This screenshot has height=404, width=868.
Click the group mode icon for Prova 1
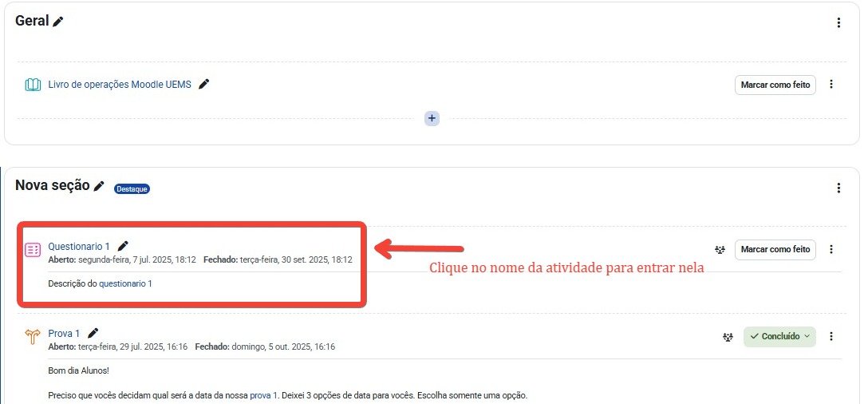pos(728,337)
